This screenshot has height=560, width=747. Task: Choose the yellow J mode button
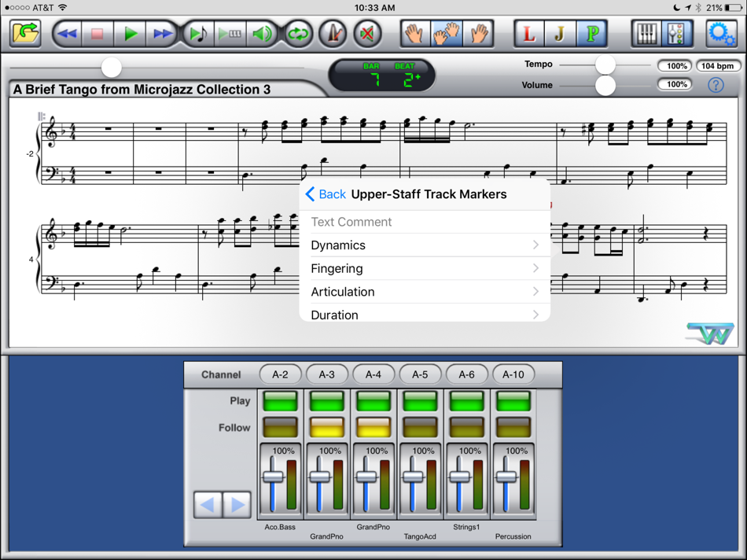coord(560,34)
